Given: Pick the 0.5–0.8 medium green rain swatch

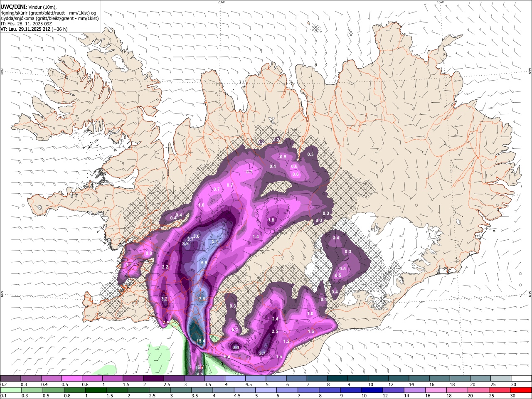Looking at the screenshot, I should click(54, 390).
